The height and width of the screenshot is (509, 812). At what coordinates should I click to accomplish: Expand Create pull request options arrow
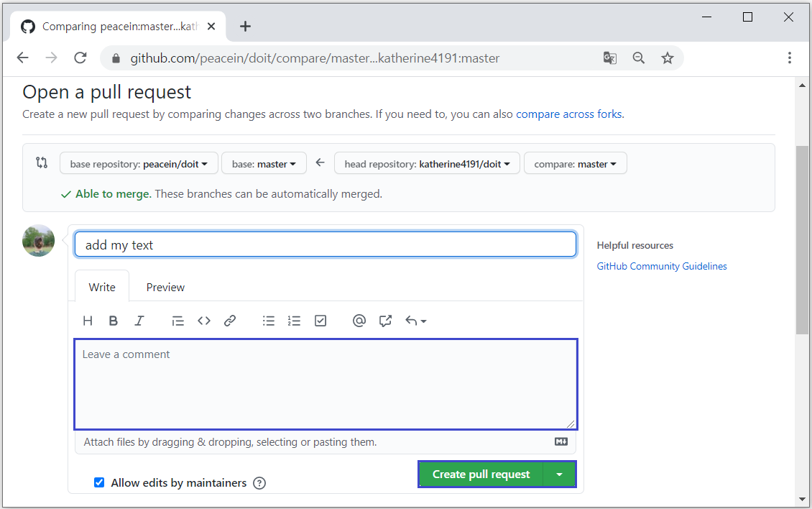[559, 474]
